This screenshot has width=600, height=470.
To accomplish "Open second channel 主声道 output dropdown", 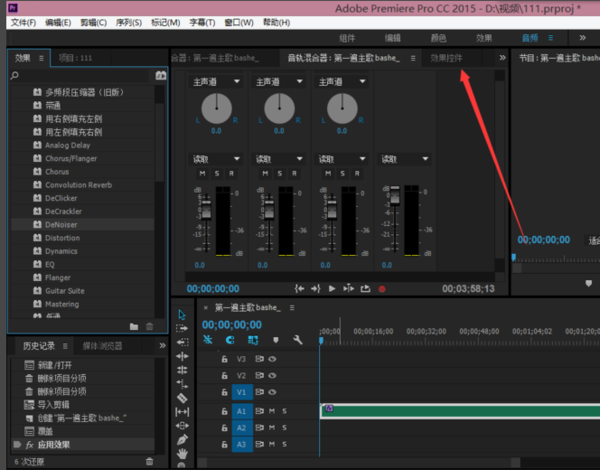I will pos(278,82).
